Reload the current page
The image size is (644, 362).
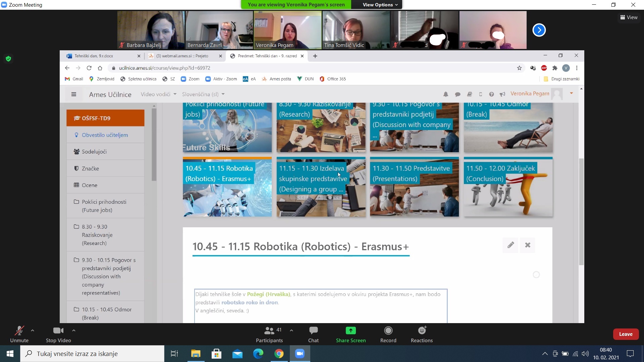point(89,68)
